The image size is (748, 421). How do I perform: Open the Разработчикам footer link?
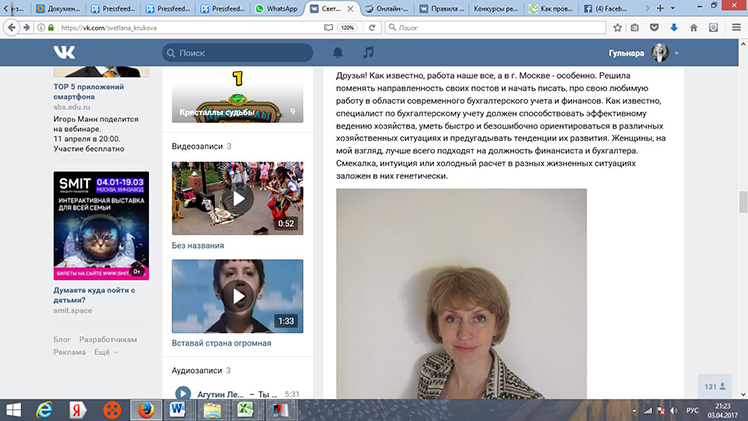[x=108, y=339]
